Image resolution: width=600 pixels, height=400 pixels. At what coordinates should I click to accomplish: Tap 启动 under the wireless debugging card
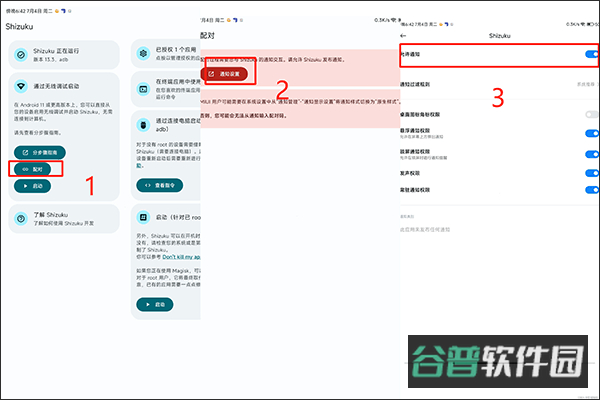point(33,186)
